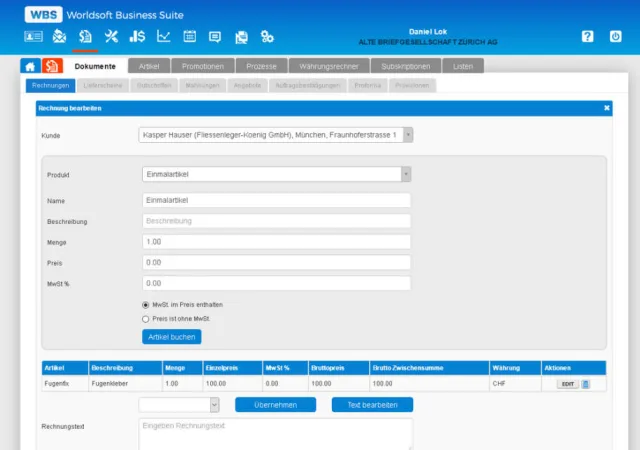Click the power logout icon

pos(615,36)
